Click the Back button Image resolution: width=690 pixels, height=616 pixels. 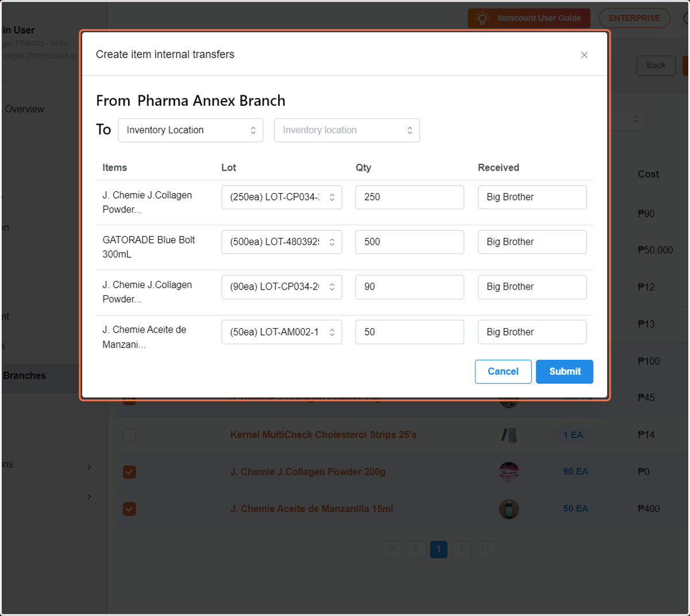tap(656, 66)
